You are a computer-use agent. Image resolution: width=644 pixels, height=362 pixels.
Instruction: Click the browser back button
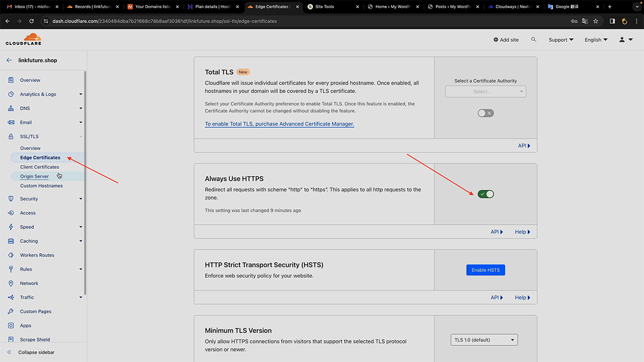(x=8, y=21)
